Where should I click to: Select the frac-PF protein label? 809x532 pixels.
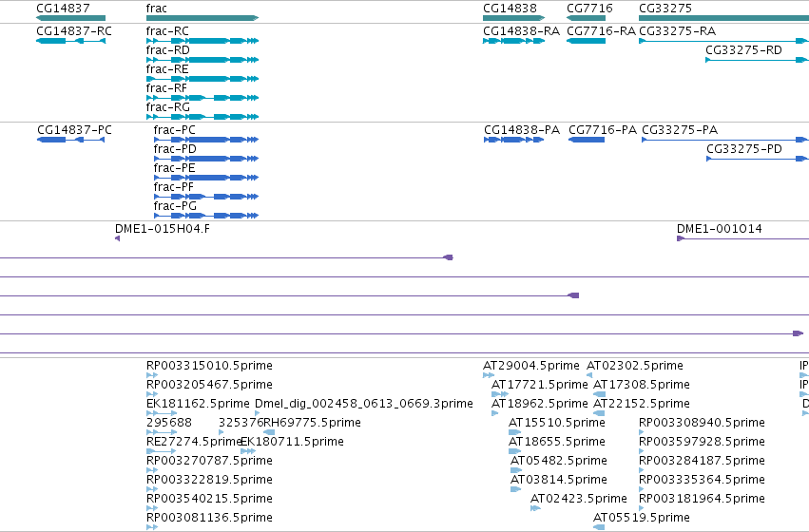tap(174, 187)
